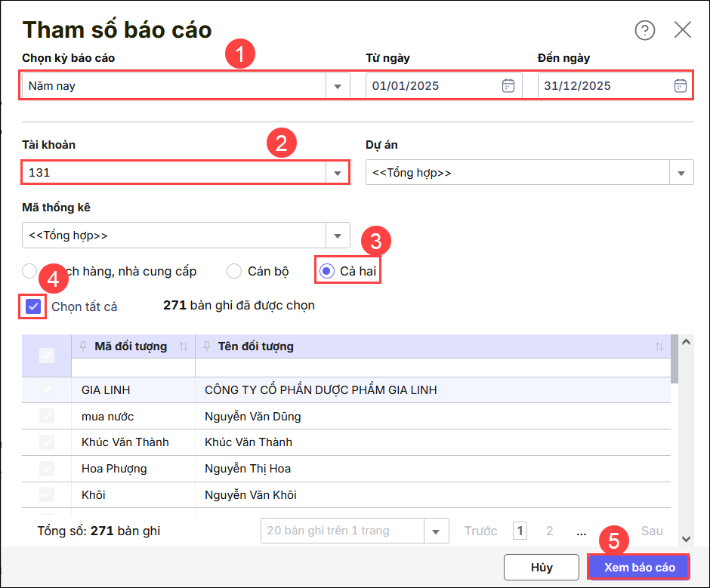Pin the Mã đối tượng column

tap(83, 346)
